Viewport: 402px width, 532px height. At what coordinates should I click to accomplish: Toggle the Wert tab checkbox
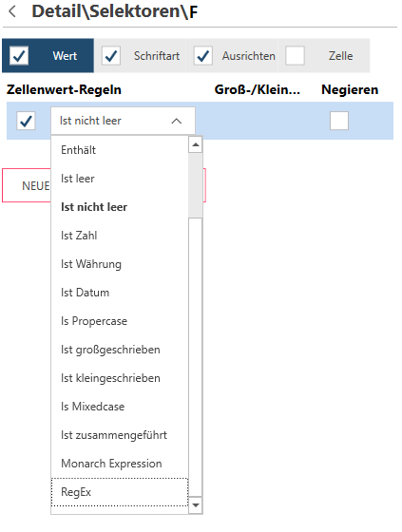(x=19, y=56)
